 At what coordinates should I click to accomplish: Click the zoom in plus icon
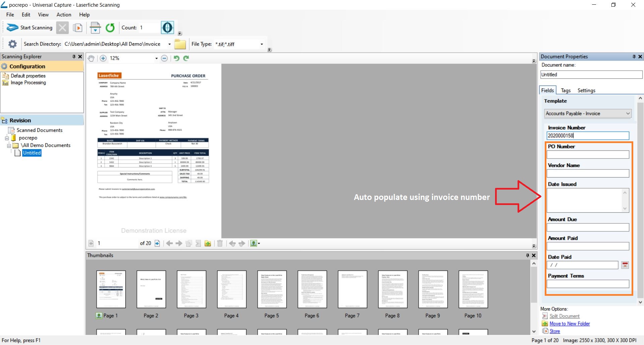coord(103,58)
